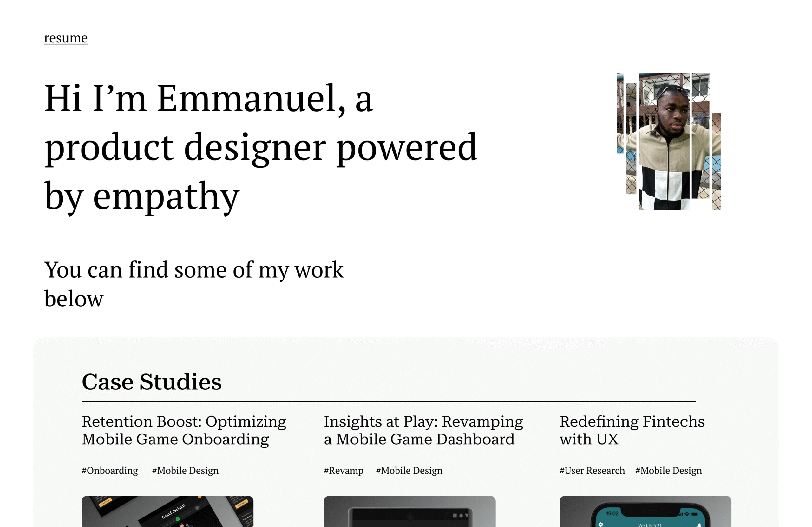This screenshot has width=812, height=527.
Task: Open the resume link
Action: click(x=66, y=38)
